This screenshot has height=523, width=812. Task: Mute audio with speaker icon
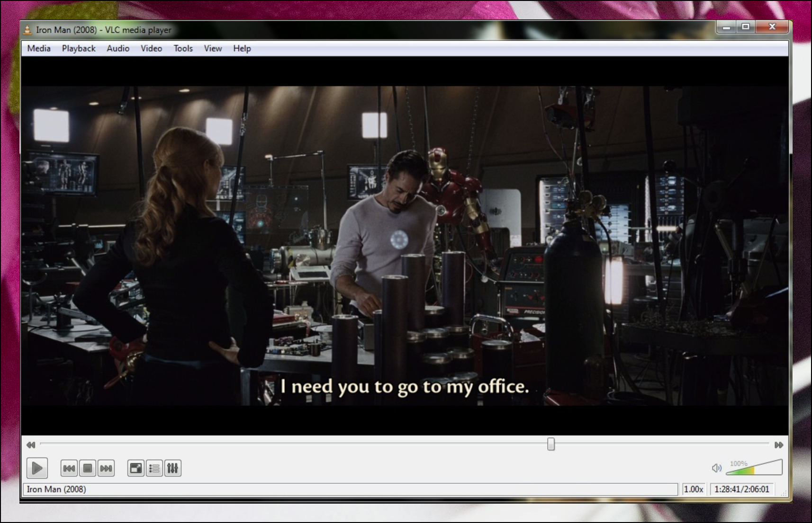(x=717, y=468)
